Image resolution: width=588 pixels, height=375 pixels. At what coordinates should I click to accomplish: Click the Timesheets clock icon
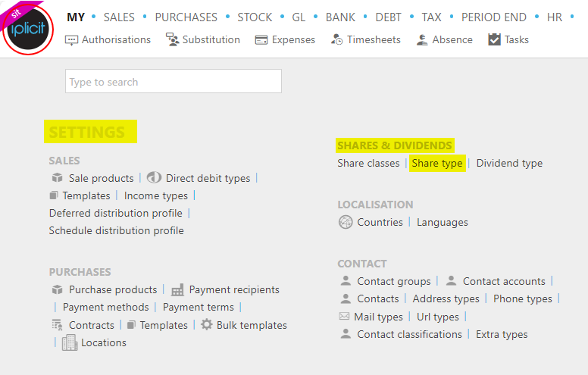pos(336,39)
